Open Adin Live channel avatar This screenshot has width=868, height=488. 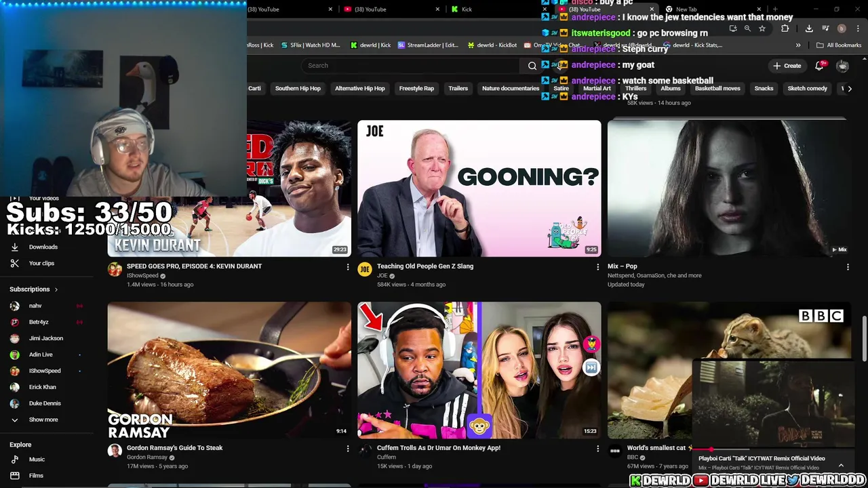[15, 354]
